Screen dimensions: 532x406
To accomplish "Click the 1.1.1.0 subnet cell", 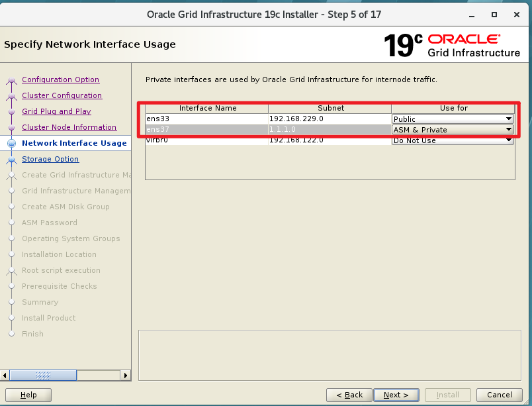I will coord(330,129).
